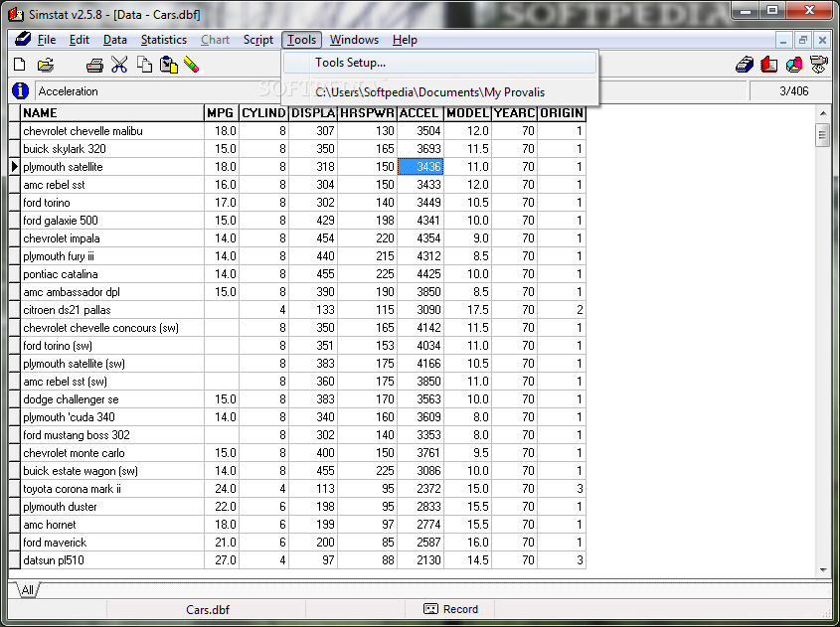Screen dimensions: 840x627
Task: Click the ORIGIN column header
Action: (562, 113)
